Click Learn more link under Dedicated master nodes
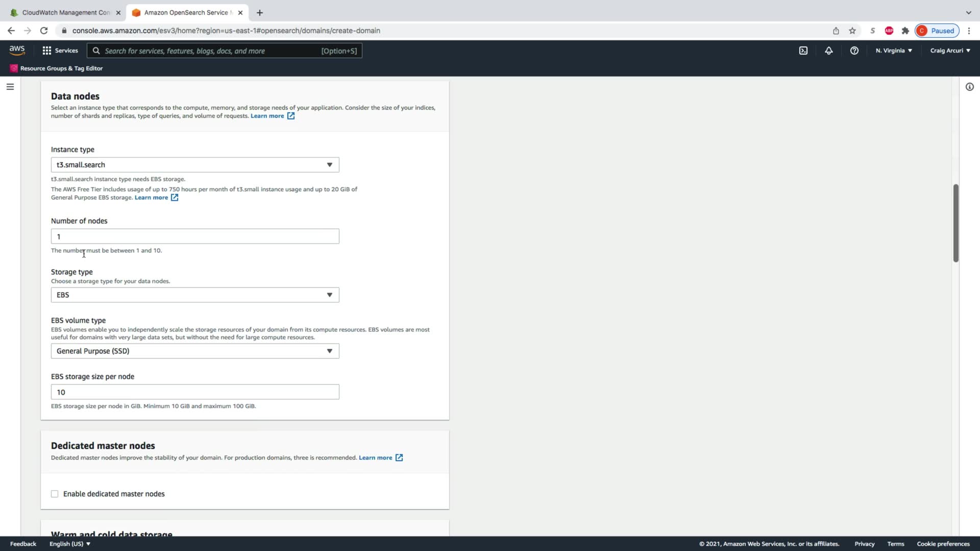The height and width of the screenshot is (551, 980). [375, 458]
